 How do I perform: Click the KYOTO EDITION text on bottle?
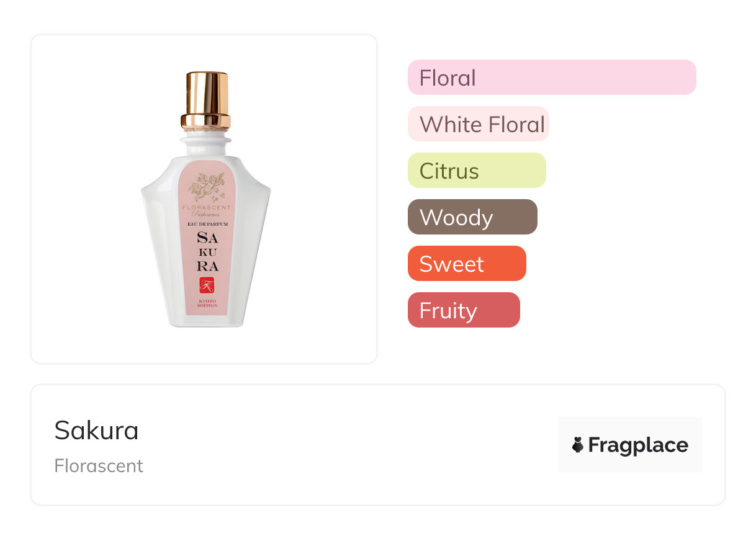point(207,303)
